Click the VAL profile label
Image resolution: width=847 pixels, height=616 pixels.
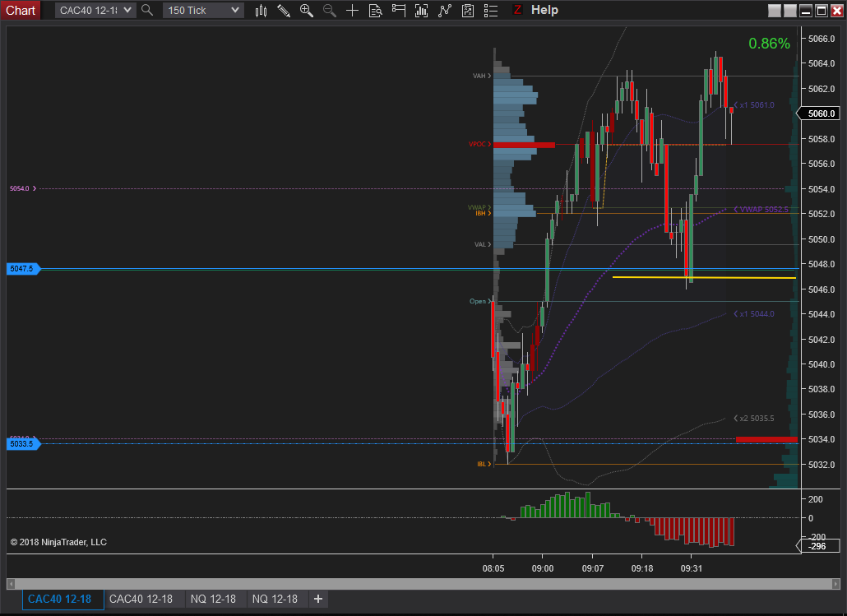point(483,244)
